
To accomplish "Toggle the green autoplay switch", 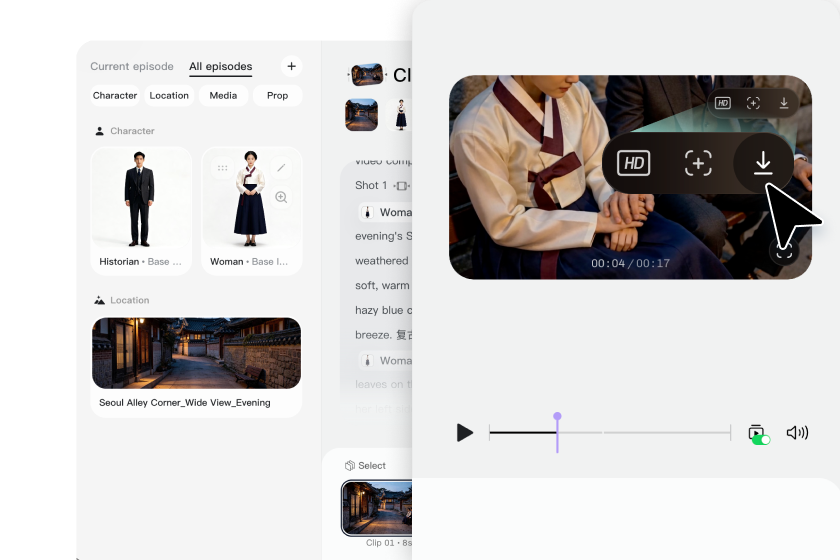I will (760, 439).
